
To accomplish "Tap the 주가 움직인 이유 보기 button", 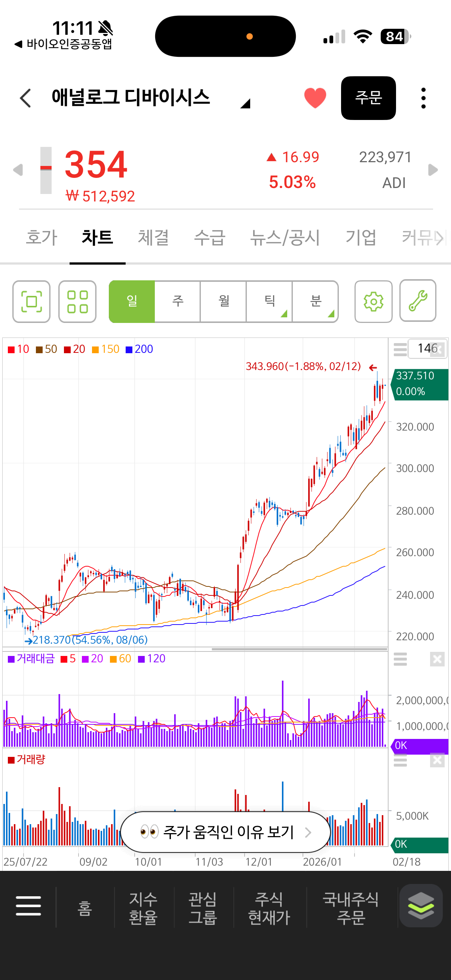I will 225,832.
